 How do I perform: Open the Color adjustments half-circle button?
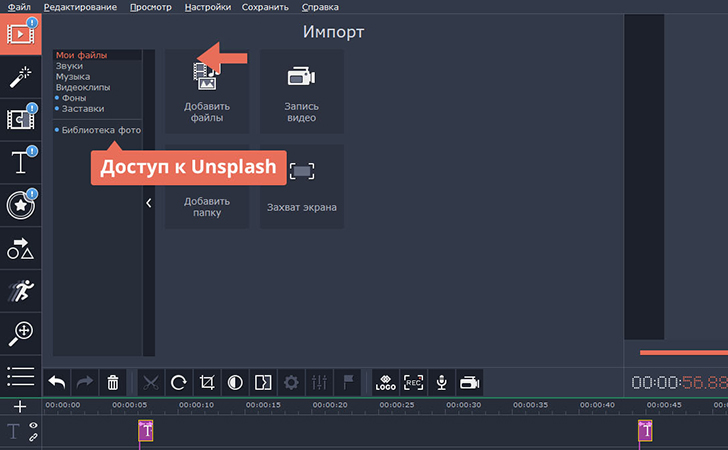[x=235, y=383]
